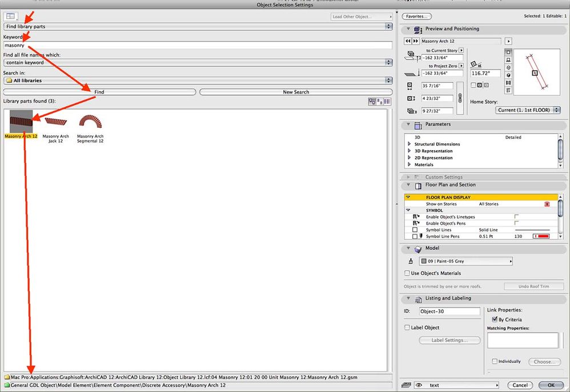Check the Label Object checkbox
The height and width of the screenshot is (392, 570).
407,328
